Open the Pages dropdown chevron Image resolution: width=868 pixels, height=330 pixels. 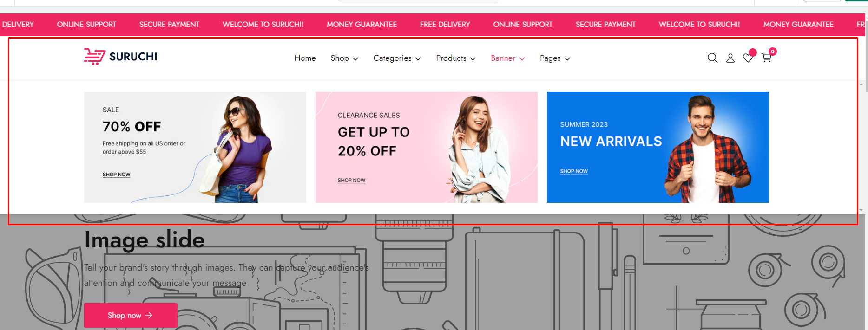click(x=567, y=58)
